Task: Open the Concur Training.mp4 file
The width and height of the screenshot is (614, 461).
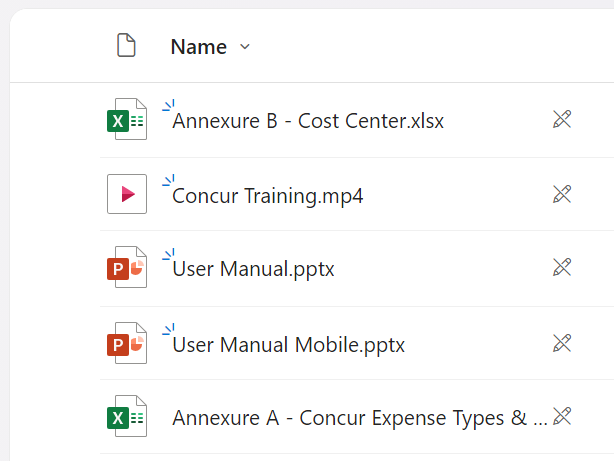Action: tap(268, 196)
